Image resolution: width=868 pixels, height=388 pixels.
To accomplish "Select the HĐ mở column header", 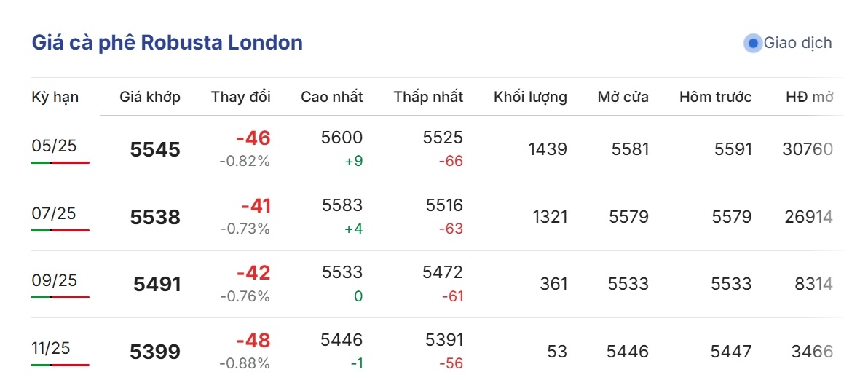I will [x=809, y=98].
